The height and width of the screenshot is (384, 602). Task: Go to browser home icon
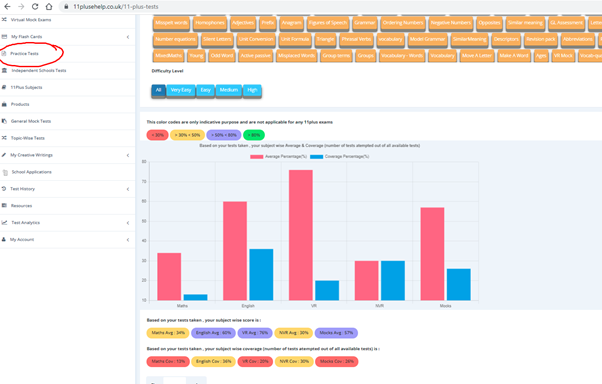tap(49, 7)
